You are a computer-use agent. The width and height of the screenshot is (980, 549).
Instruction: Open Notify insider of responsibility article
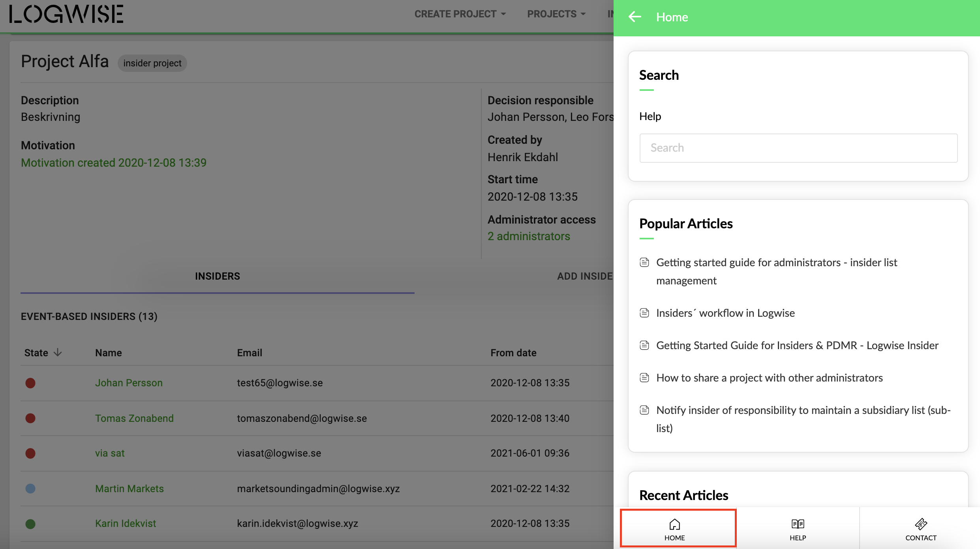pyautogui.click(x=803, y=419)
